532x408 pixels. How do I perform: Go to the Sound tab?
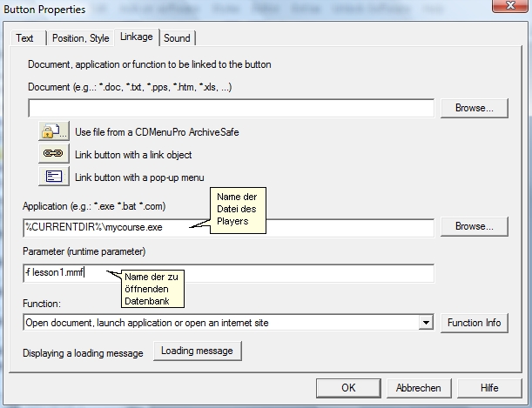click(x=177, y=38)
